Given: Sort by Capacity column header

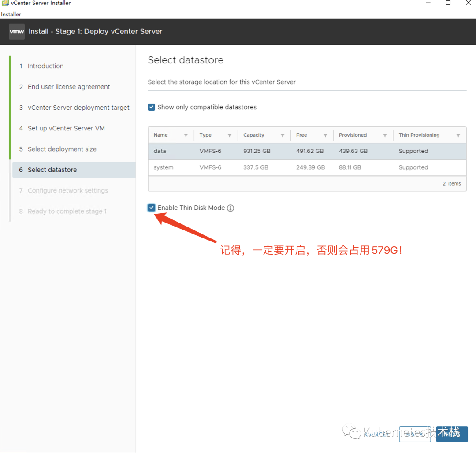Looking at the screenshot, I should point(254,135).
